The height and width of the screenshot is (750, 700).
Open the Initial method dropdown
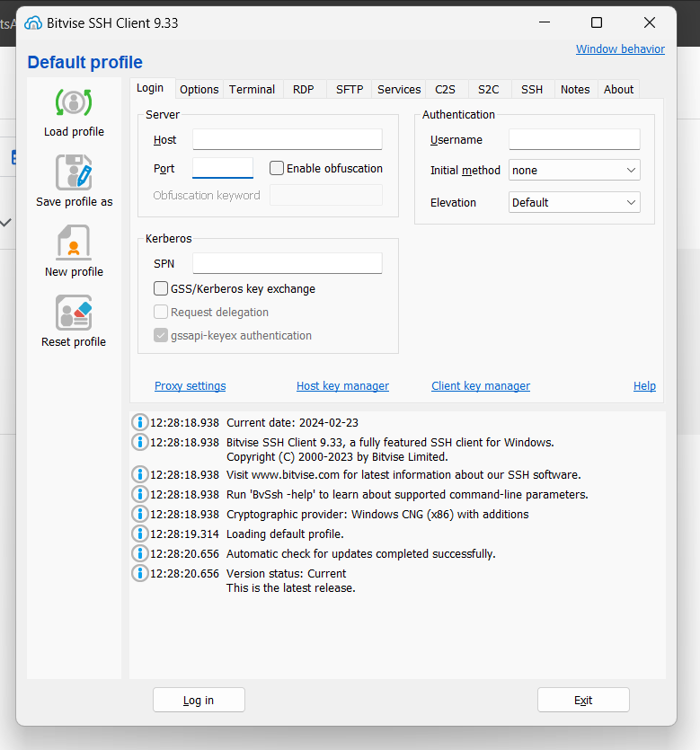574,171
